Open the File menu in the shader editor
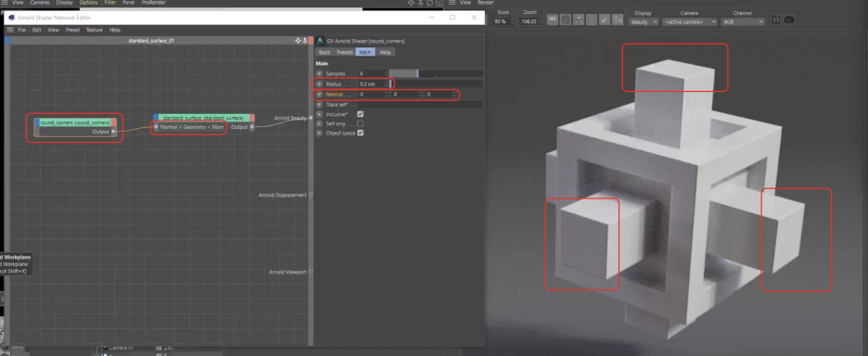 tap(21, 30)
